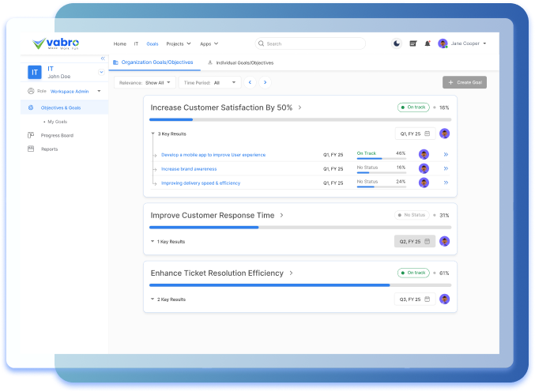Switch to Individual Goals/Objectives tab
Screen dimensions: 535x392
tap(240, 62)
